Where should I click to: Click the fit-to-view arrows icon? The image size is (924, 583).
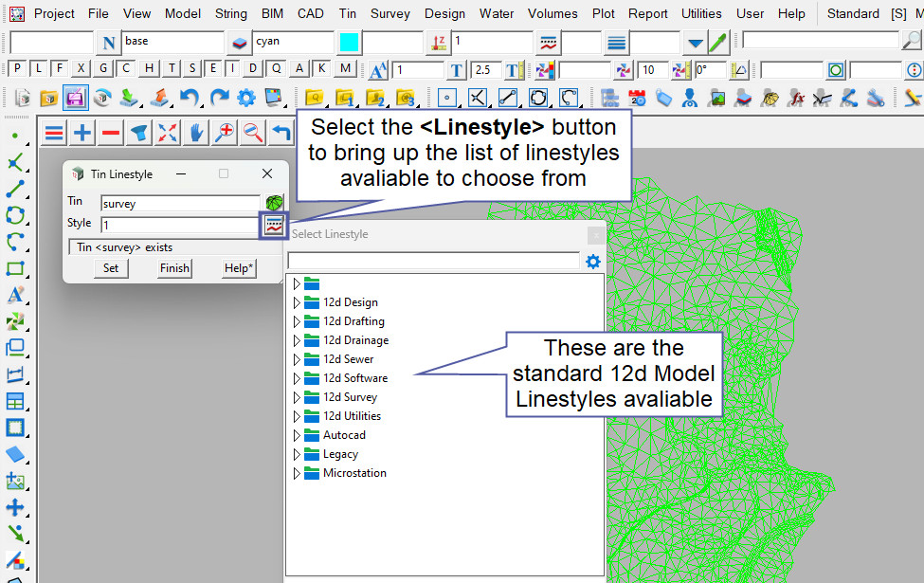coord(168,133)
